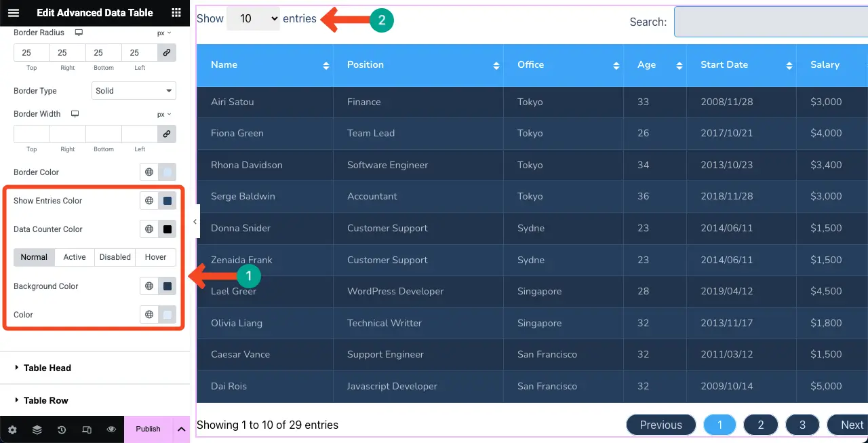Sort table by Office column arrows
The height and width of the screenshot is (443, 868).
click(x=616, y=65)
